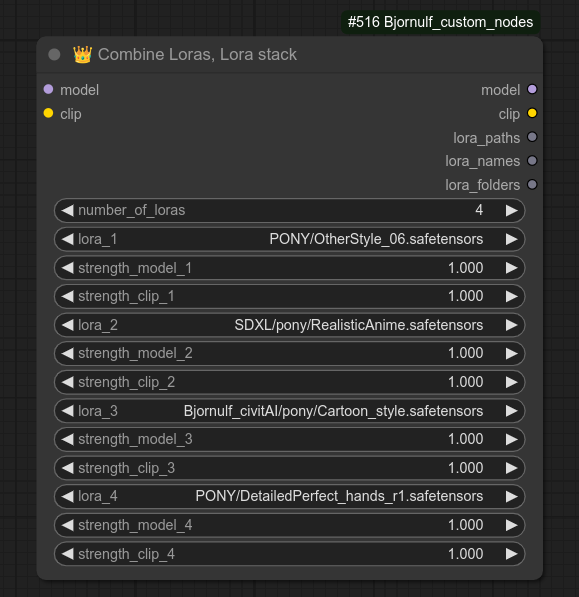This screenshot has height=597, width=579.
Task: Select next lora_4 with right arrow
Action: [x=512, y=496]
